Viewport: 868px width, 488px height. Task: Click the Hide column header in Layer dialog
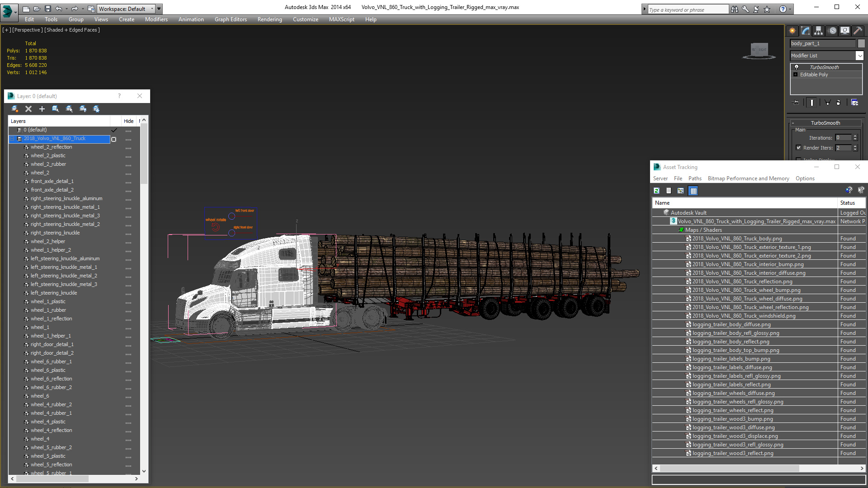point(128,121)
